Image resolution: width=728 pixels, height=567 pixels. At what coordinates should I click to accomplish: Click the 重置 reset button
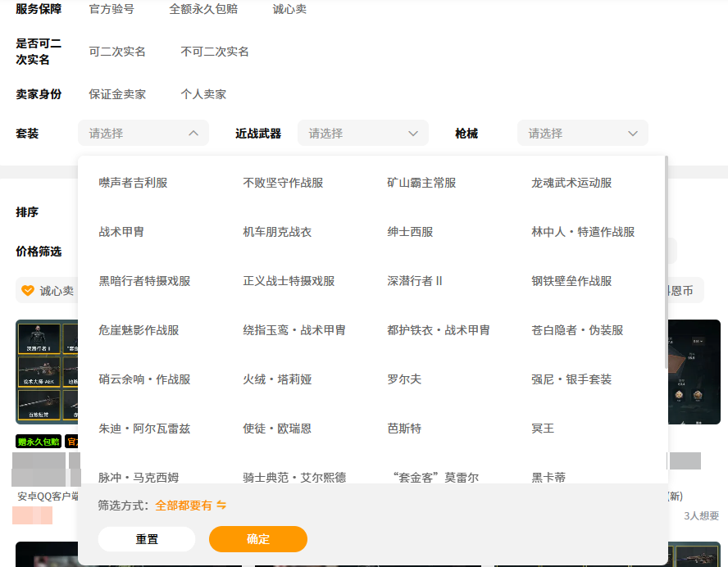[x=147, y=539]
